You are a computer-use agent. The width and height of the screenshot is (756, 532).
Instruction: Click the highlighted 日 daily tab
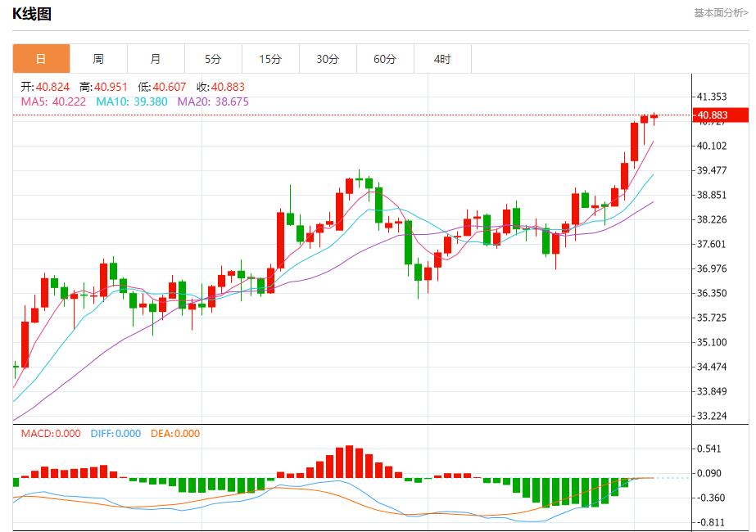(x=40, y=58)
